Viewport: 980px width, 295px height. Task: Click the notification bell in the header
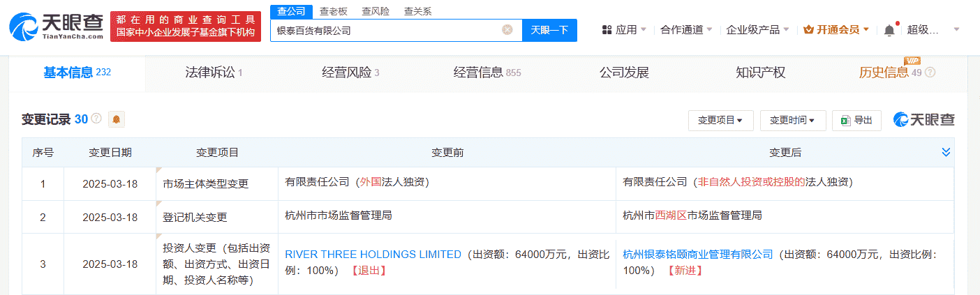pyautogui.click(x=889, y=30)
